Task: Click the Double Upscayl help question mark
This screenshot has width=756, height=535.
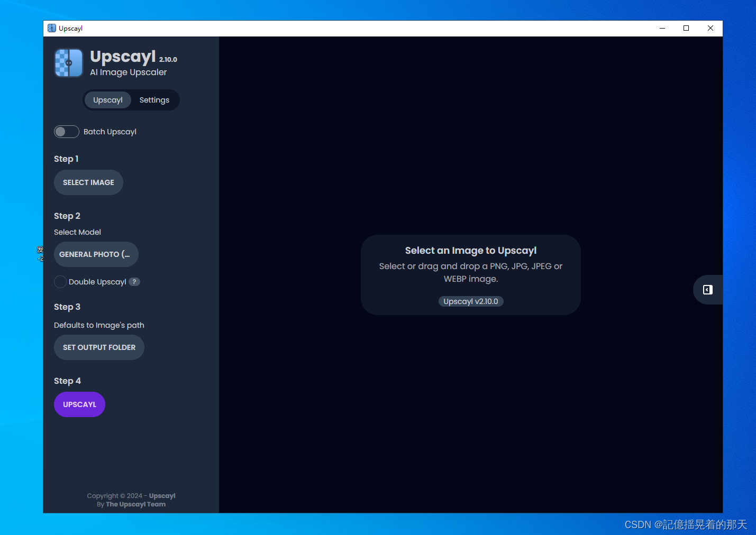Action: tap(134, 282)
